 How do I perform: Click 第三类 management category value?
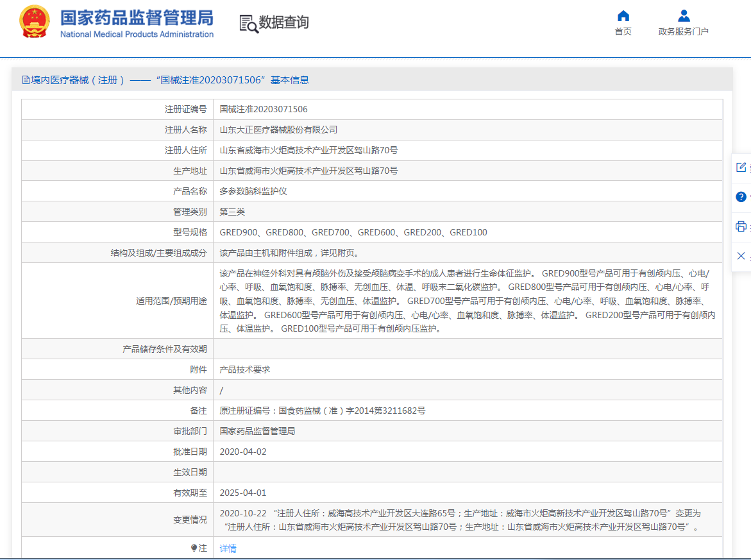point(232,212)
